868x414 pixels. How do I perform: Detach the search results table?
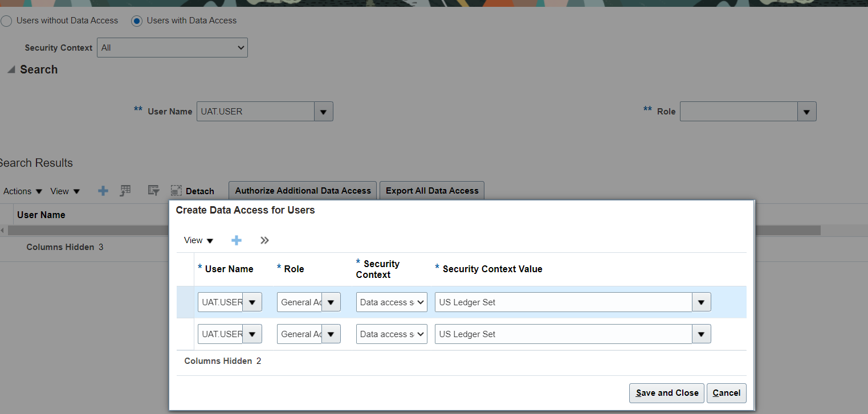193,191
